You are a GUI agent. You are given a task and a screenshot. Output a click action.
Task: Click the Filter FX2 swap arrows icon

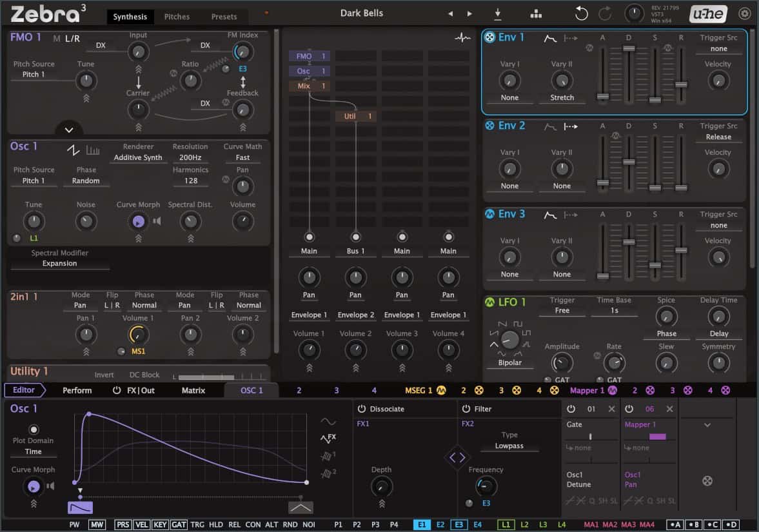457,457
